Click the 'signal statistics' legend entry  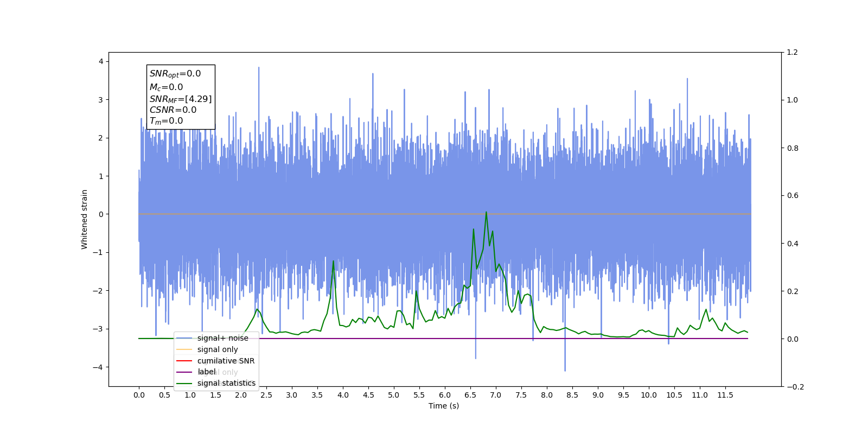pyautogui.click(x=226, y=383)
